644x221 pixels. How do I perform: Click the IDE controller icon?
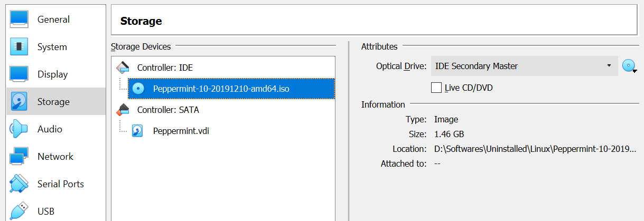(x=123, y=68)
